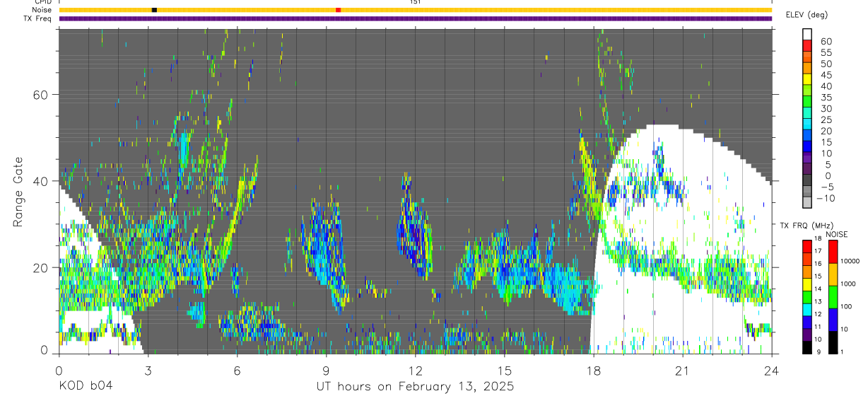Viewport: 868px width, 401px height.
Task: Click the red marker in the Noise bar
Action: 339,10
